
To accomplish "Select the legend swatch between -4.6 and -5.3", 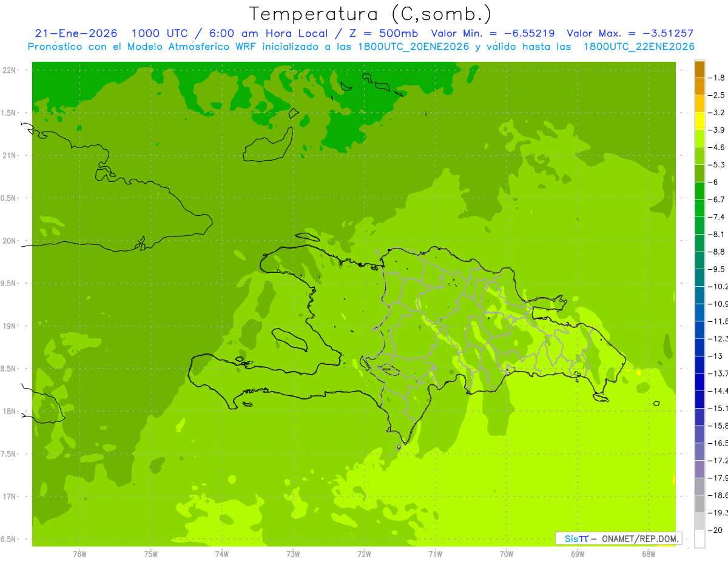I will click(699, 156).
